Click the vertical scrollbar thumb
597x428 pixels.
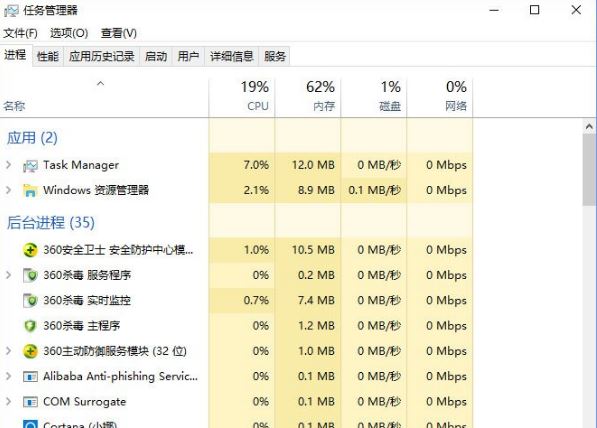coord(589,170)
